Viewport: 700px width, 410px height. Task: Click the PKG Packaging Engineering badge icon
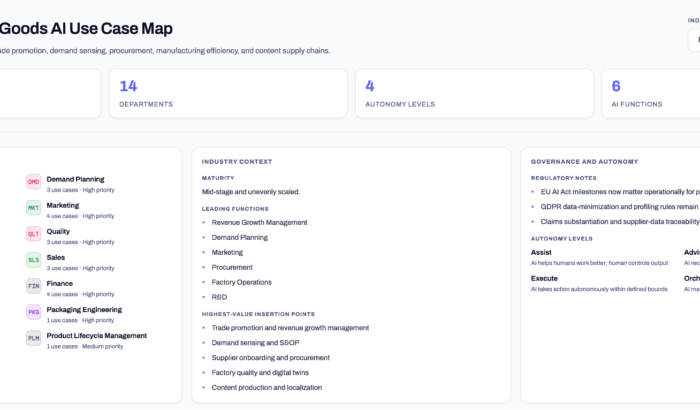34,312
